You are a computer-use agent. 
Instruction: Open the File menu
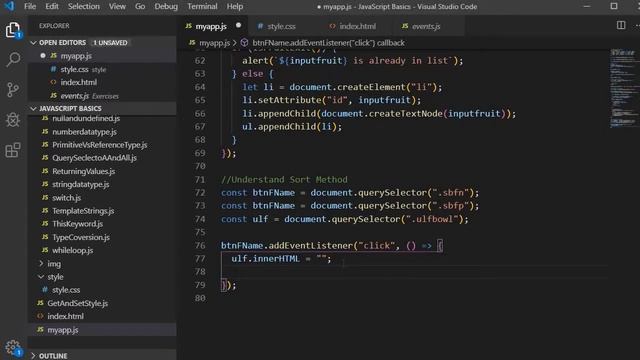(30, 6)
